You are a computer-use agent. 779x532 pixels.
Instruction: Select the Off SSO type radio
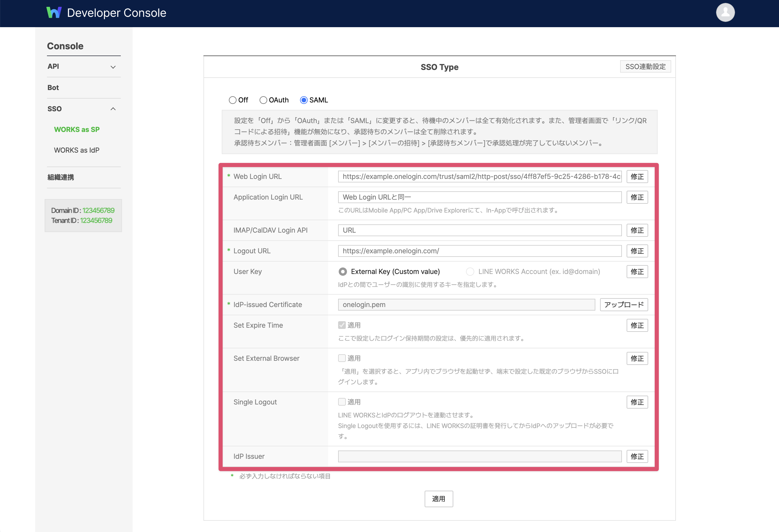pyautogui.click(x=232, y=100)
